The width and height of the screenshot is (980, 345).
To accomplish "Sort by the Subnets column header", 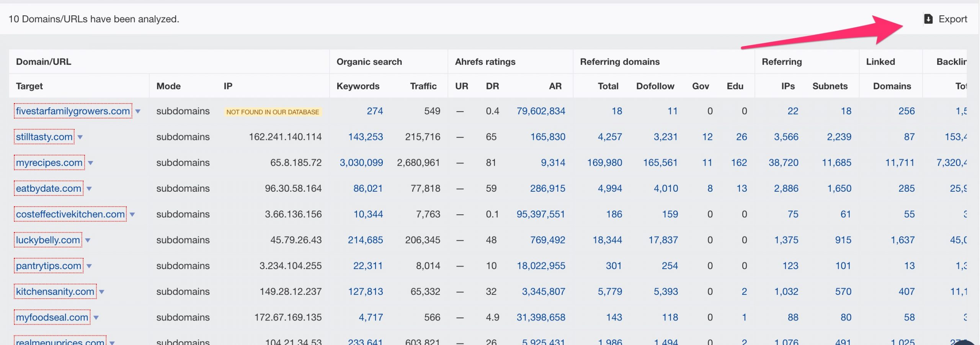I will (x=830, y=86).
